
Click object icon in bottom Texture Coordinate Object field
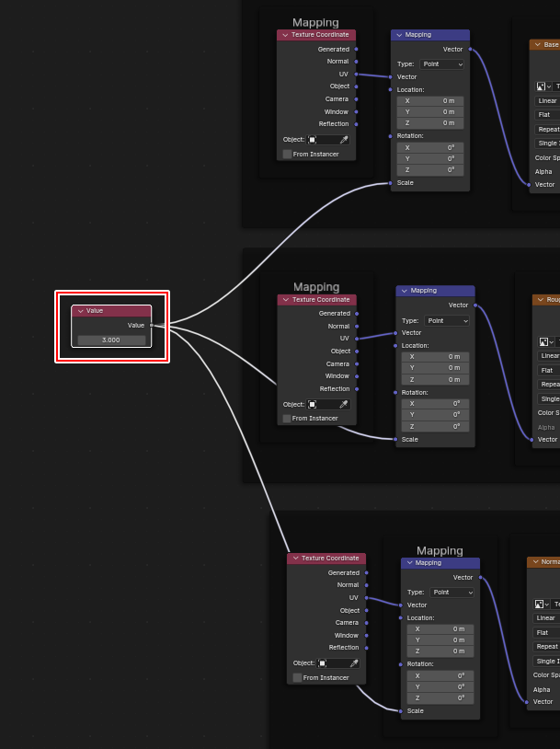[323, 663]
